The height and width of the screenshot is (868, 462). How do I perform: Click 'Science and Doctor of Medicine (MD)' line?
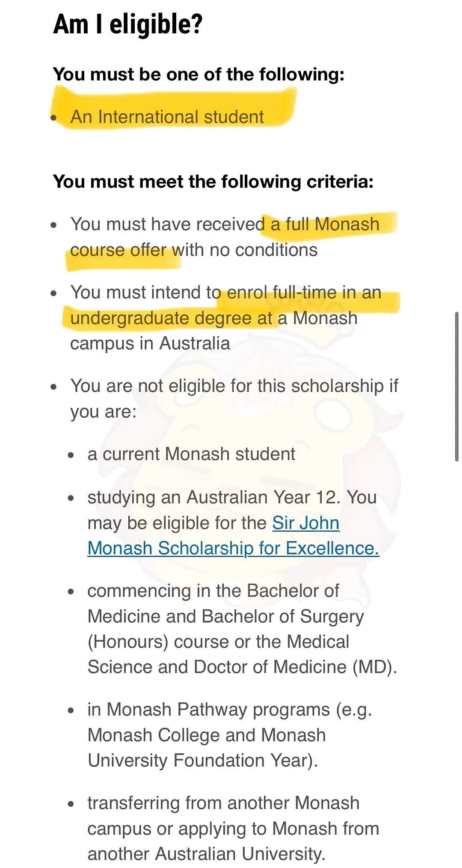pos(242,667)
